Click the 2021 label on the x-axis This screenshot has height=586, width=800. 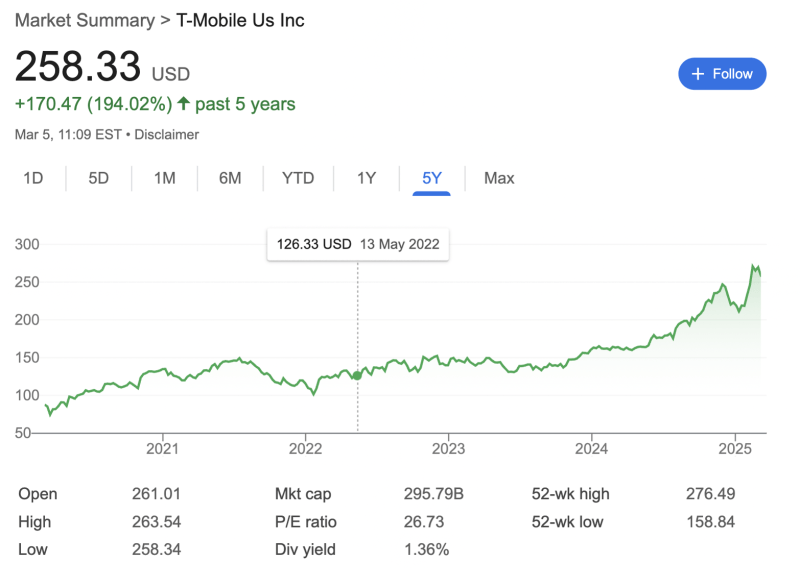click(161, 449)
